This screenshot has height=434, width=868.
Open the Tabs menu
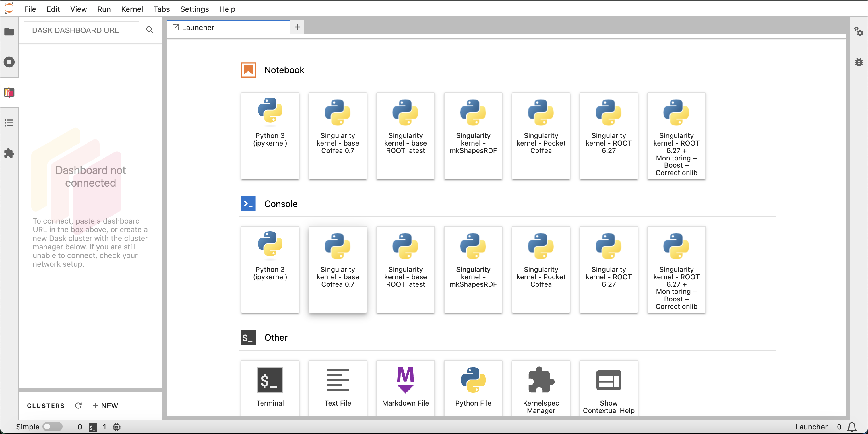tap(161, 9)
